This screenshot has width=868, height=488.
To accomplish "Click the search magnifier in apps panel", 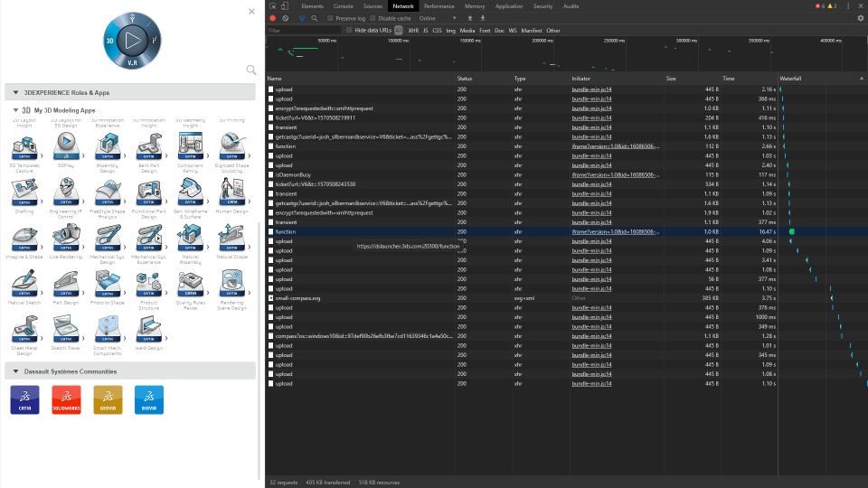I will pos(251,70).
